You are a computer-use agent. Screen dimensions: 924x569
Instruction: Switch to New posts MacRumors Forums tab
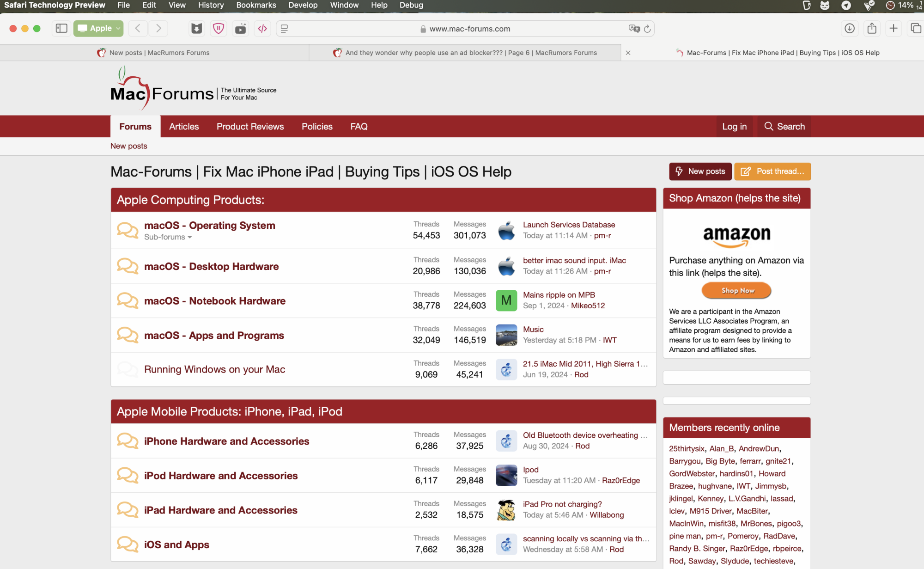point(154,53)
